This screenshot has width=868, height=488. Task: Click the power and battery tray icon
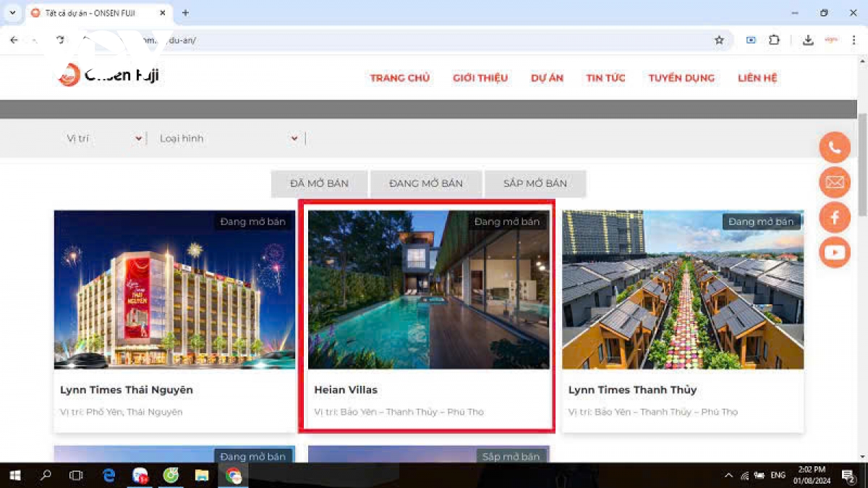pos(759,476)
